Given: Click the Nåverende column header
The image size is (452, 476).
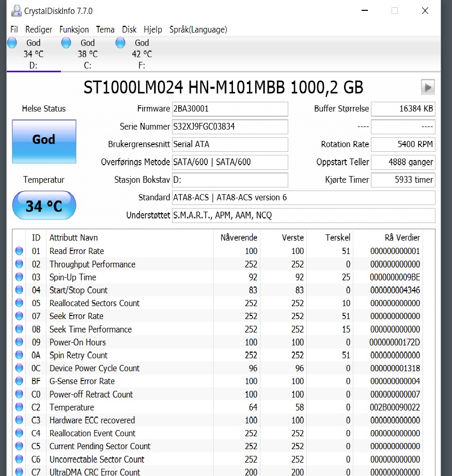Looking at the screenshot, I should pyautogui.click(x=237, y=237).
